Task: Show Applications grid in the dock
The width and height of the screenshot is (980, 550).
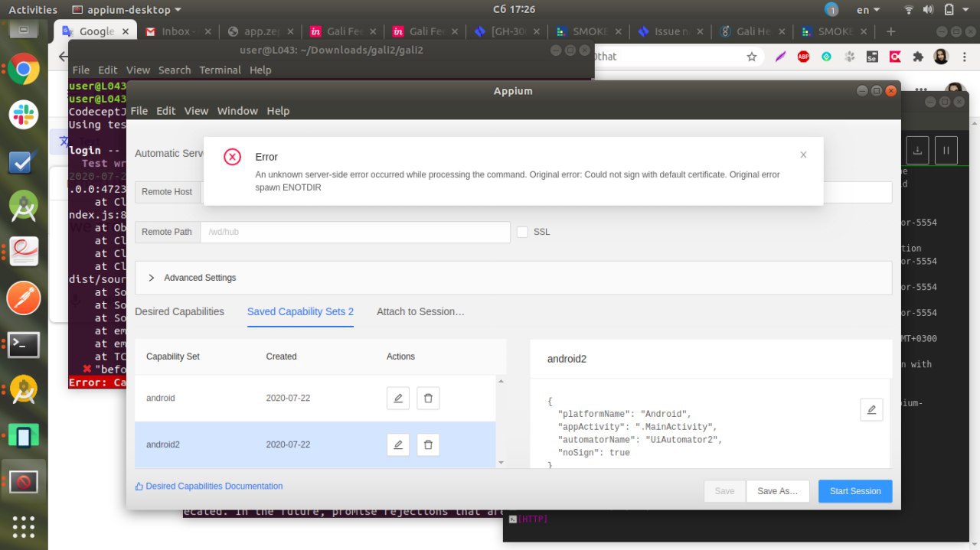Action: pyautogui.click(x=24, y=528)
